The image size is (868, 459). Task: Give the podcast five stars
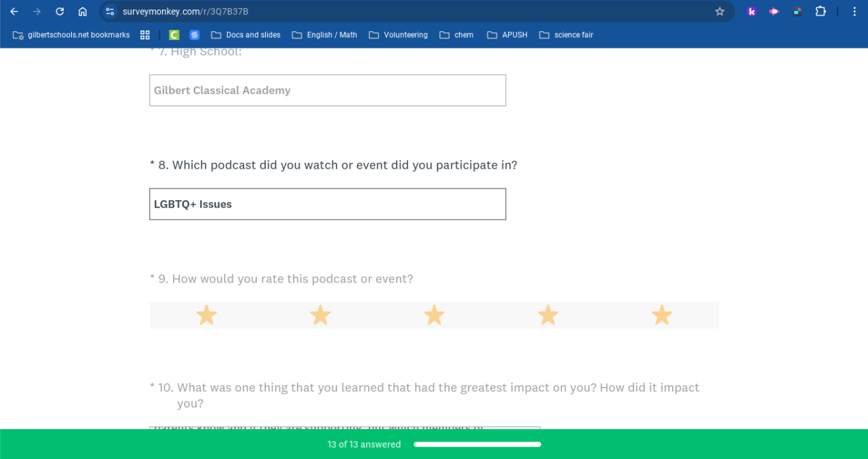coord(662,315)
